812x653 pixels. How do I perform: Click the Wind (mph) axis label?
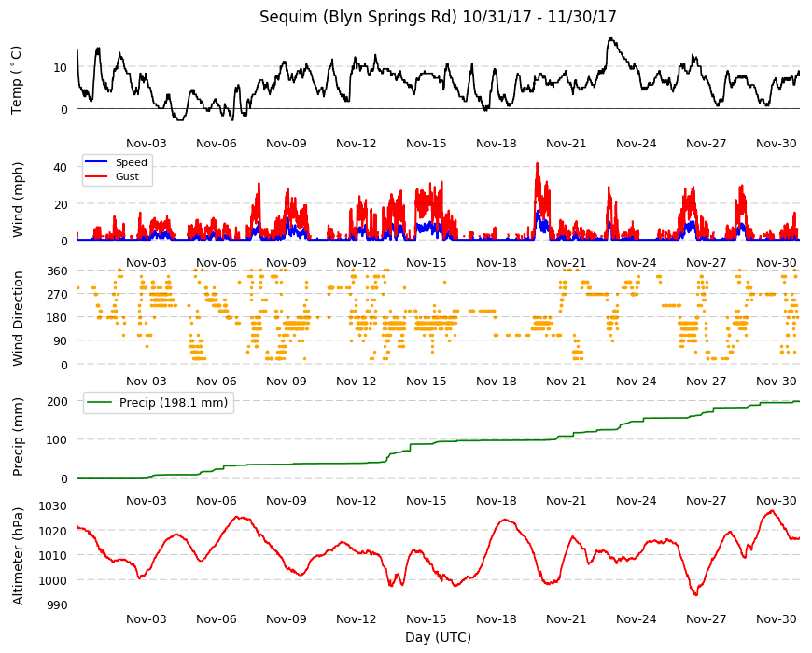[18, 200]
